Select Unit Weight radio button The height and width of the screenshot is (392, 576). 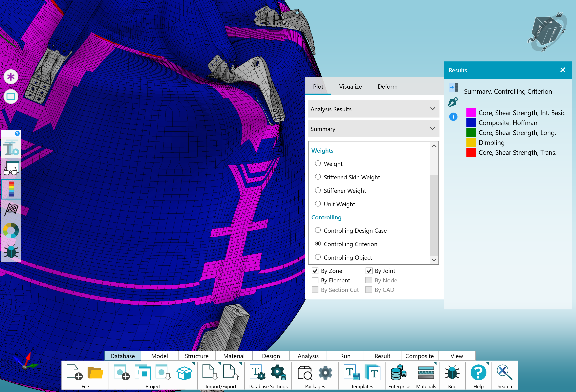[318, 204]
